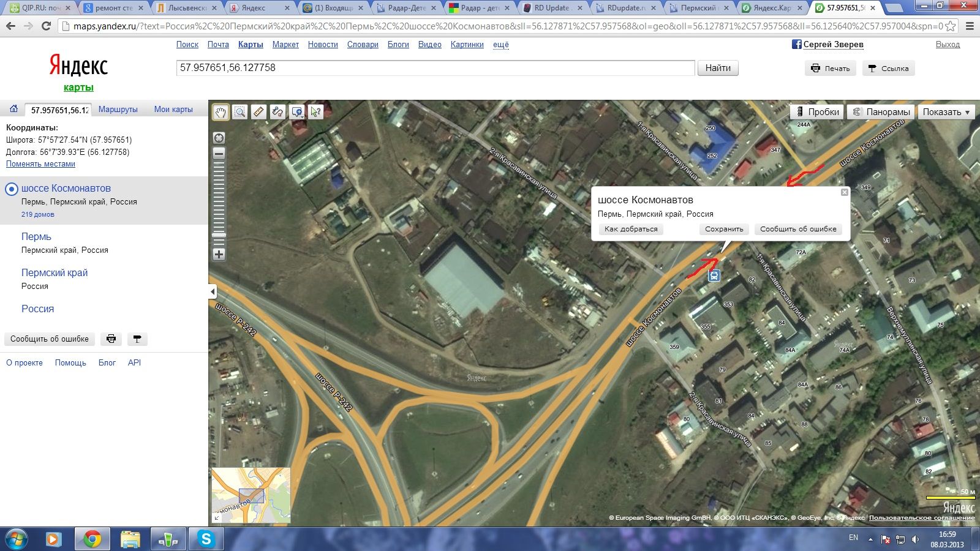Select the 57.957651,56.12 results tab

click(59, 110)
